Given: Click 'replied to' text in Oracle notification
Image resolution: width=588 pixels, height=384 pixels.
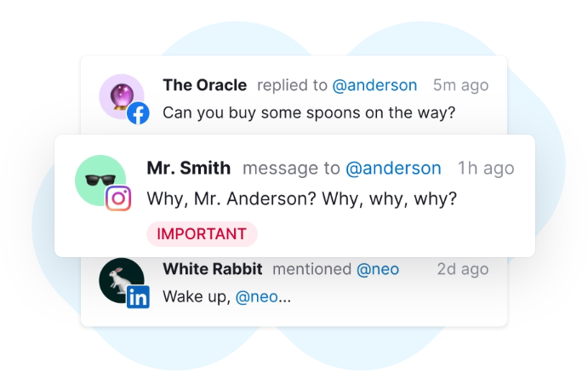Looking at the screenshot, I should (292, 86).
